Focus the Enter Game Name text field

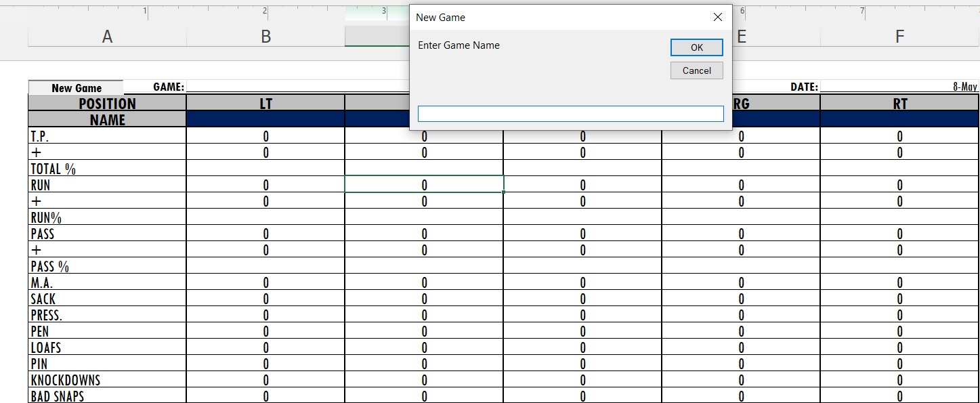coord(570,114)
